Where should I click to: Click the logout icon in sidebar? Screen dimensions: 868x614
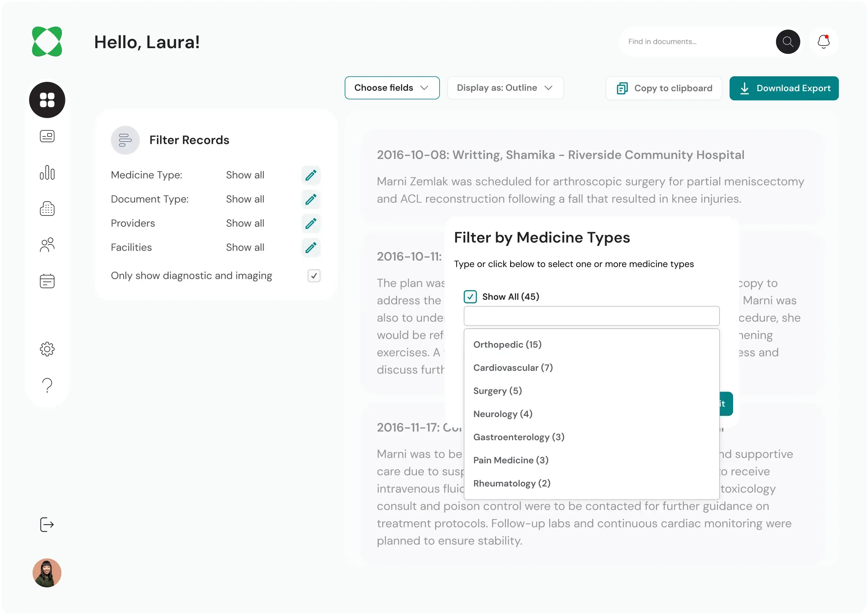47,525
